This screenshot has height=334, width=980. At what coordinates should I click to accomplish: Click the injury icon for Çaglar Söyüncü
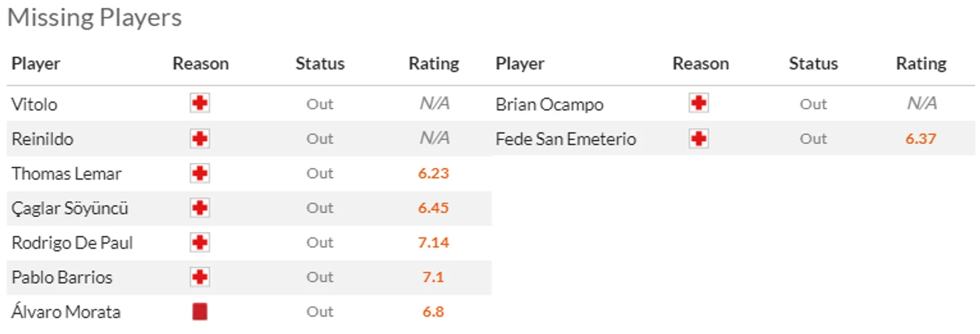[x=199, y=208]
